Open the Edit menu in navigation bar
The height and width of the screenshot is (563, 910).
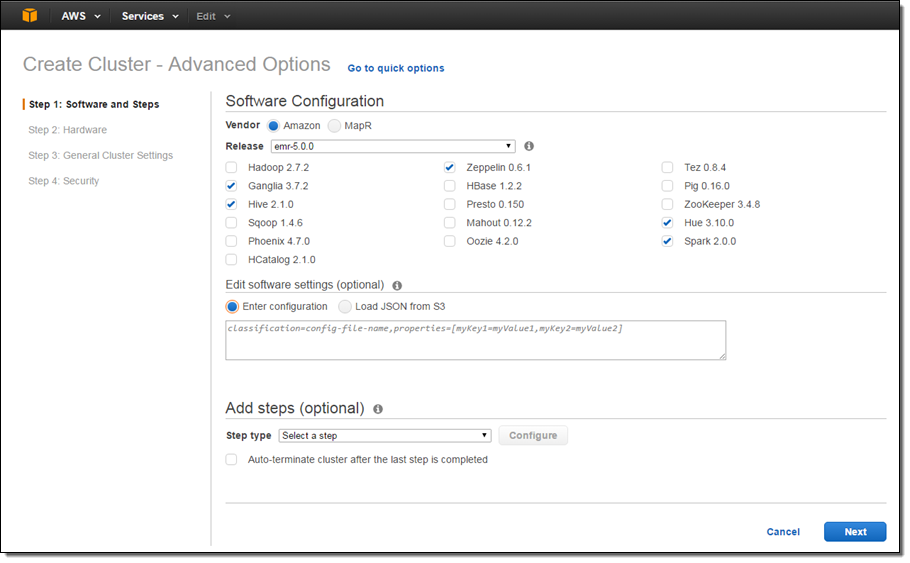212,16
